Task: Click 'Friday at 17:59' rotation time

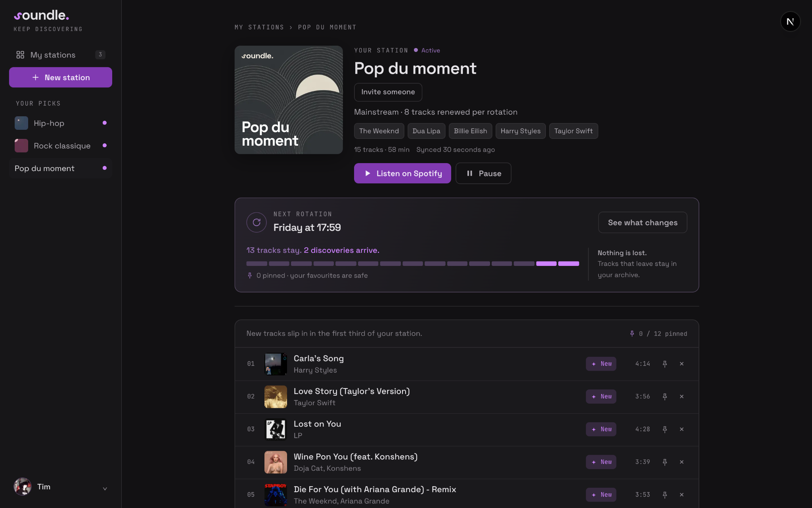Action: pyautogui.click(x=307, y=227)
